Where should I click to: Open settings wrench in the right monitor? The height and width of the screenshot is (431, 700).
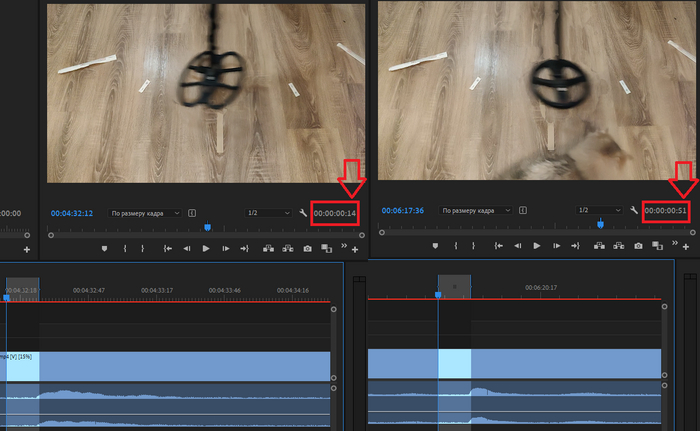coord(634,210)
